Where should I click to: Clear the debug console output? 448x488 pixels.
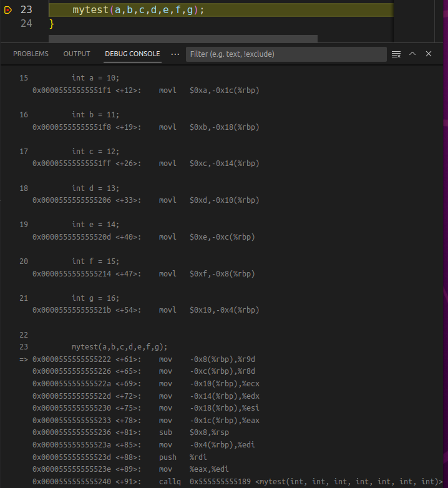pyautogui.click(x=396, y=54)
